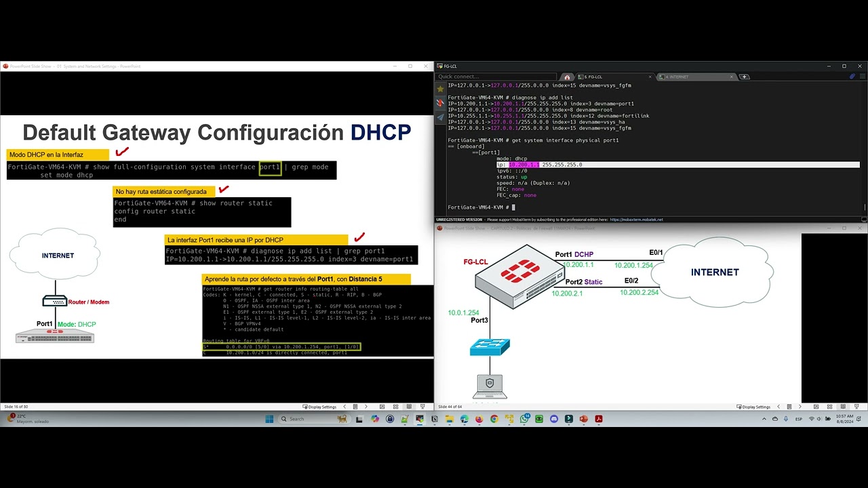This screenshot has height=488, width=868.
Task: Open Microsoft Edge from the taskbar
Action: [x=465, y=419]
